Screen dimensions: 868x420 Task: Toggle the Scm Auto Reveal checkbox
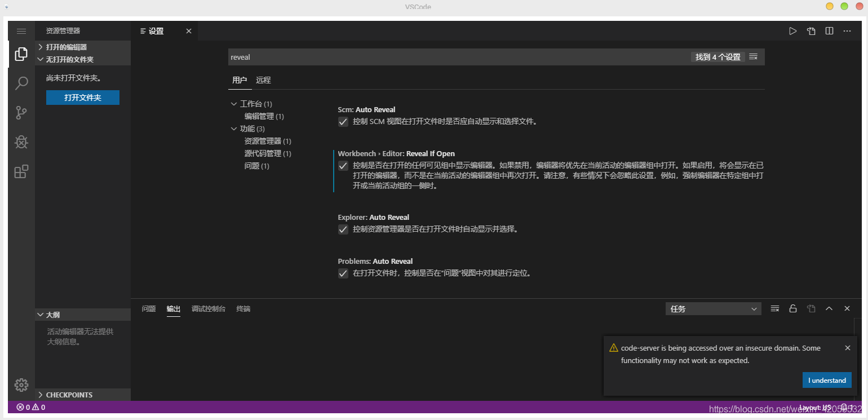343,122
